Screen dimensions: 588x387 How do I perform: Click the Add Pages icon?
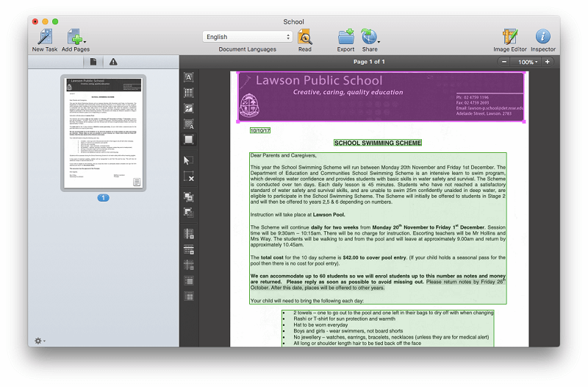tap(74, 37)
